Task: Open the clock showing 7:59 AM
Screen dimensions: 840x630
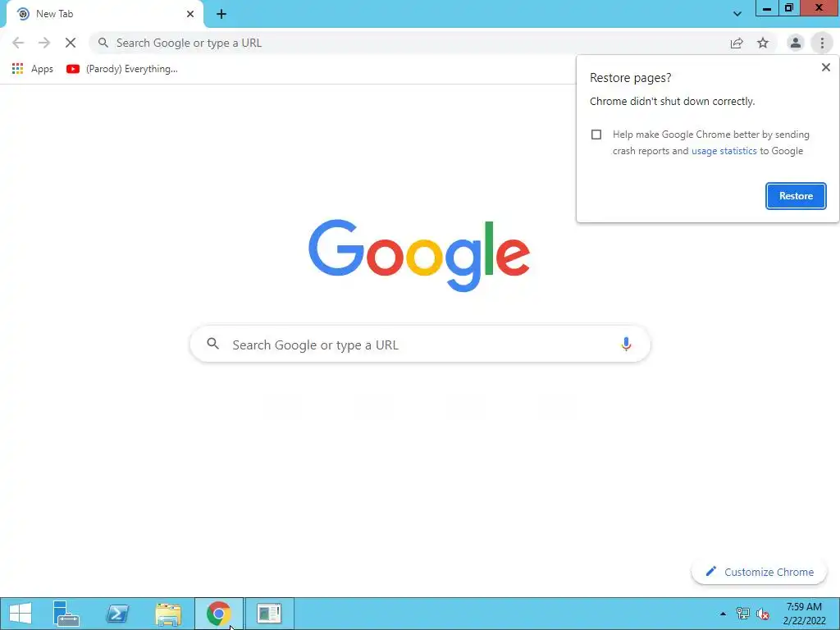Action: pyautogui.click(x=804, y=614)
